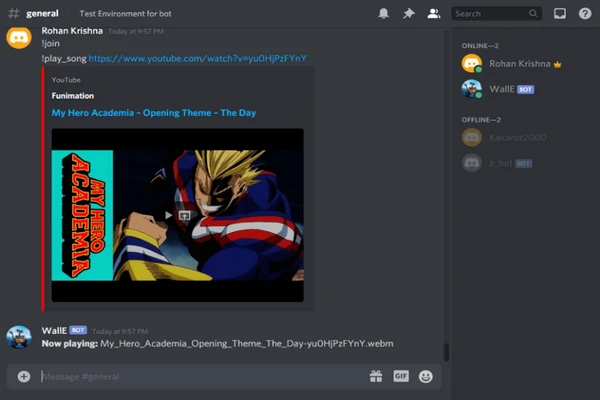
Task: Click the search magnifier icon
Action: point(533,13)
